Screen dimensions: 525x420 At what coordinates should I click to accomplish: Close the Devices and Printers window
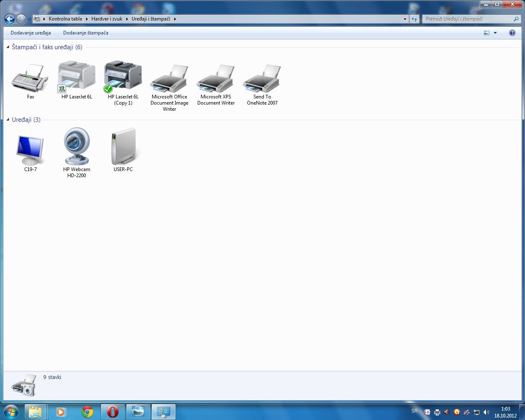(512, 4)
